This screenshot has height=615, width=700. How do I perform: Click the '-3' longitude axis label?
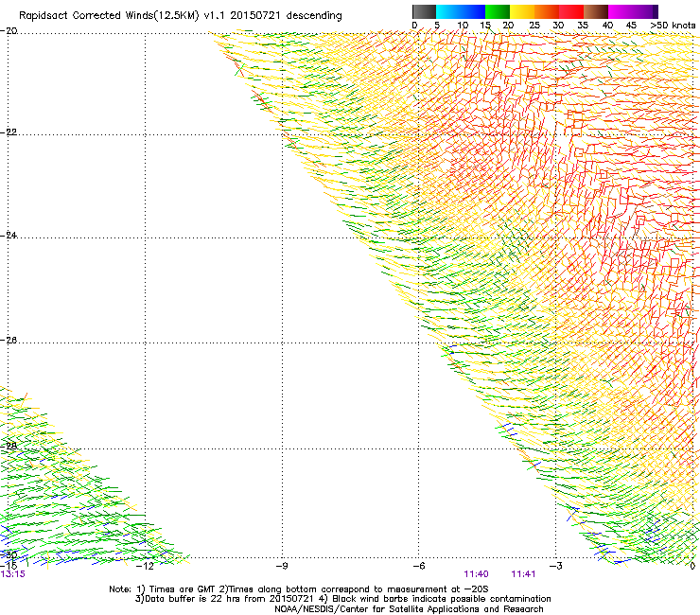(x=555, y=566)
